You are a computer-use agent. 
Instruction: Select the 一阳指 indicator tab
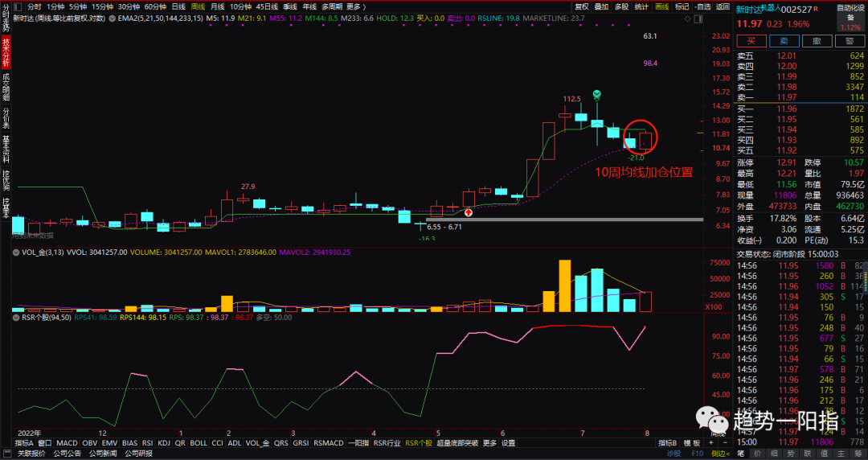pos(358,443)
